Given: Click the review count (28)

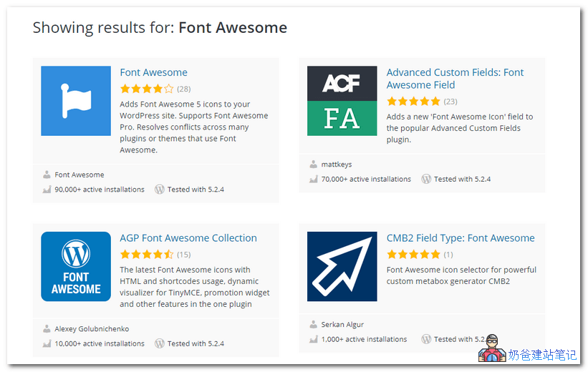Looking at the screenshot, I should [x=184, y=89].
